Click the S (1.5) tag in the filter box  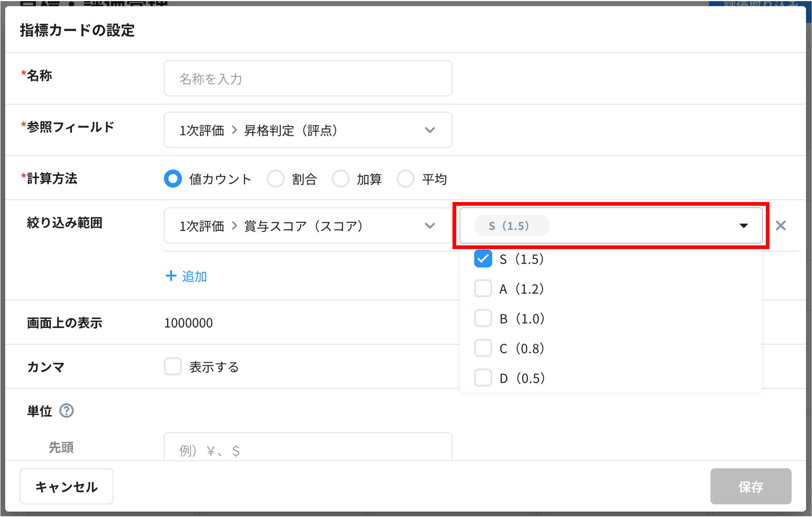[x=512, y=225]
